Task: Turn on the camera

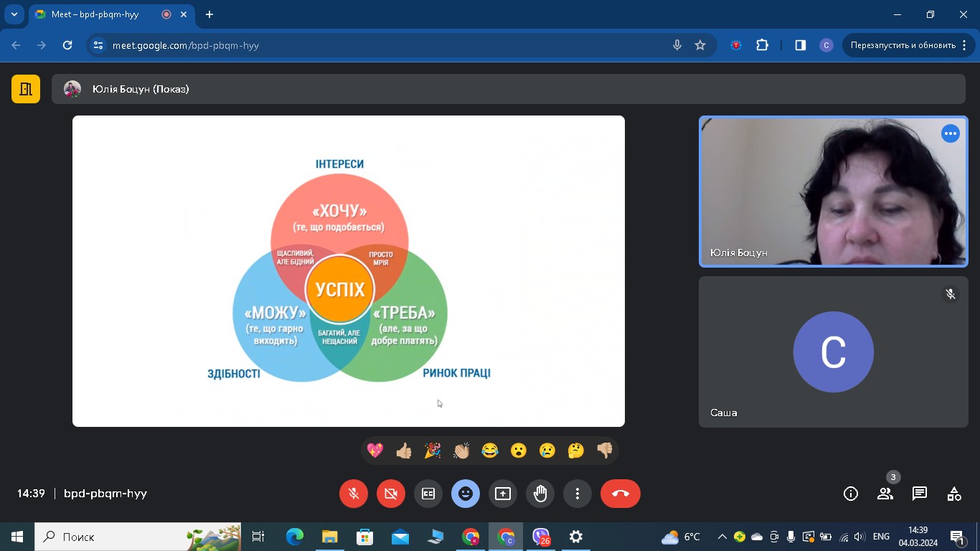Action: point(391,494)
